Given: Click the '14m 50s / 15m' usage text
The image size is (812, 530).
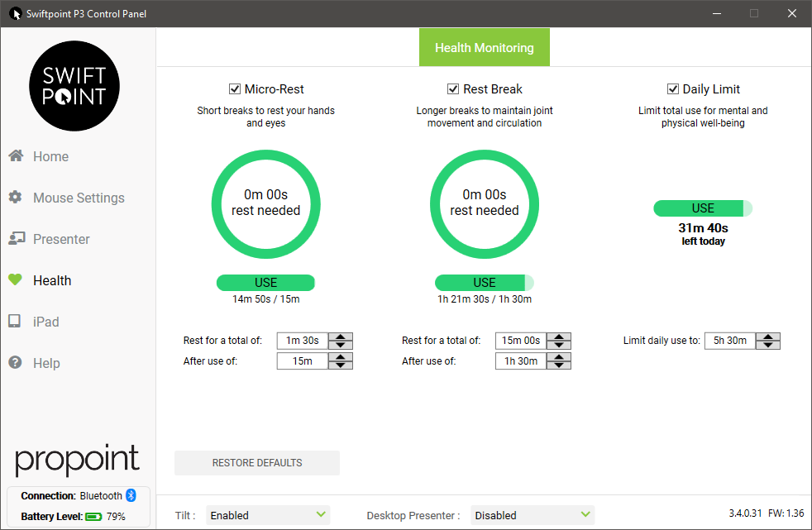Looking at the screenshot, I should (265, 299).
